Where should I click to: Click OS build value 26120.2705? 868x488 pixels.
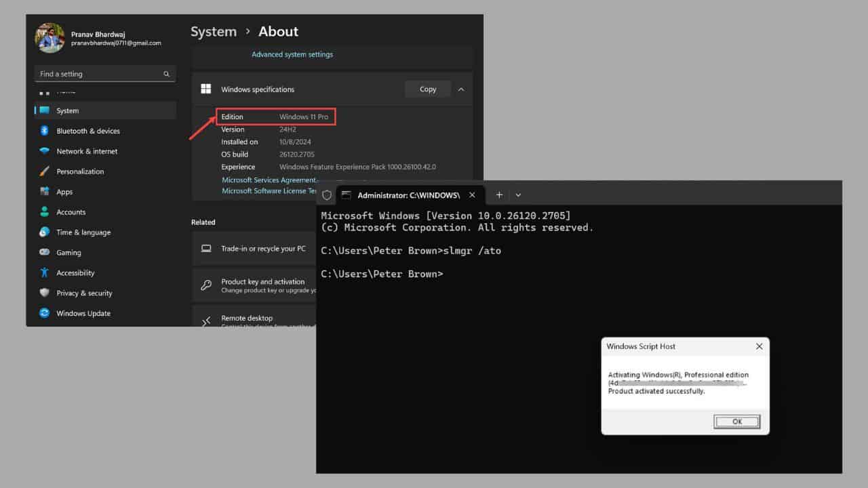[297, 155]
